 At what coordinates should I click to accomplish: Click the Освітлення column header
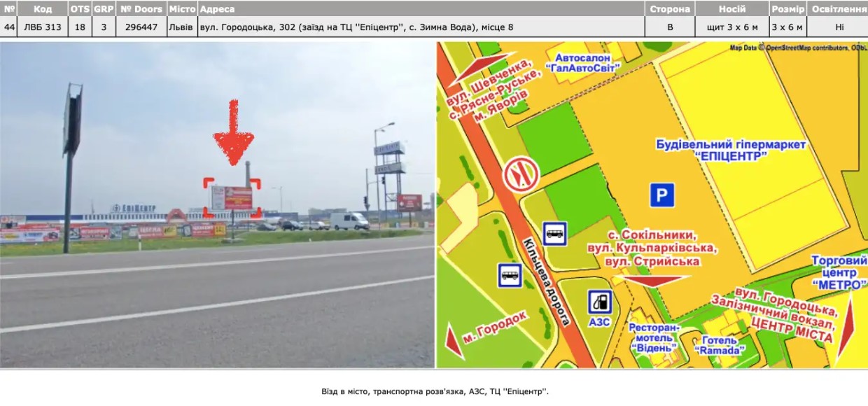[839, 9]
